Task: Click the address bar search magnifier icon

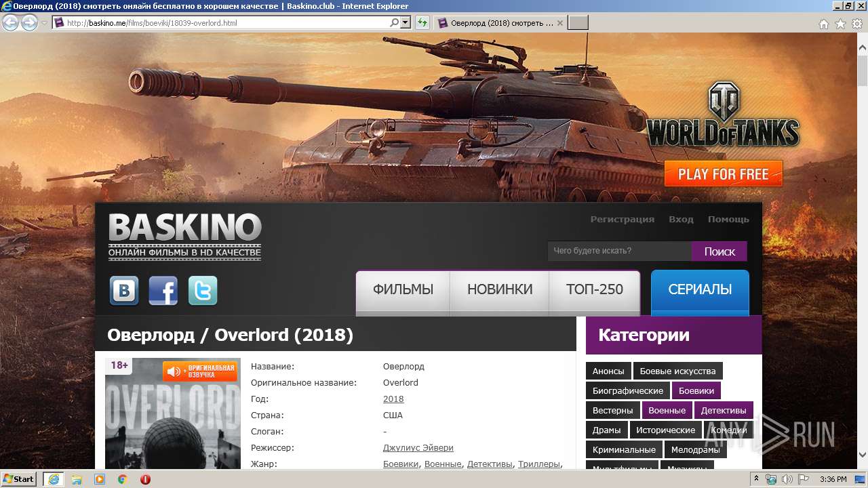Action: 395,23
